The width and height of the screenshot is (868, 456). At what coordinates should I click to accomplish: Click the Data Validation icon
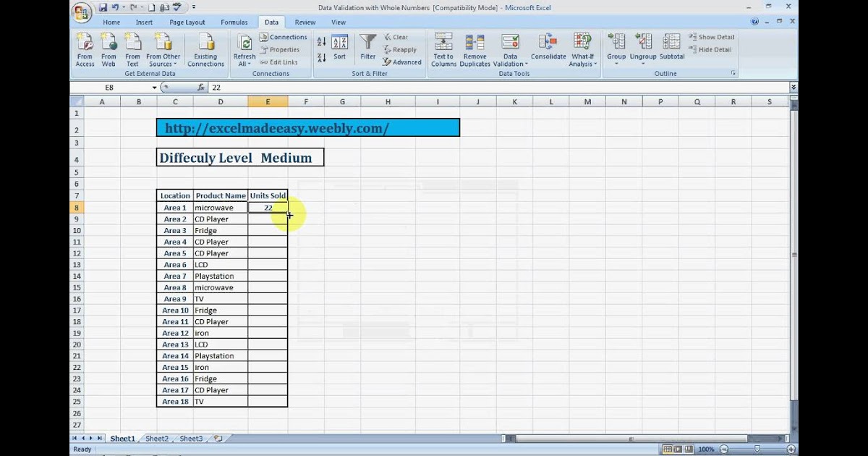(x=511, y=42)
